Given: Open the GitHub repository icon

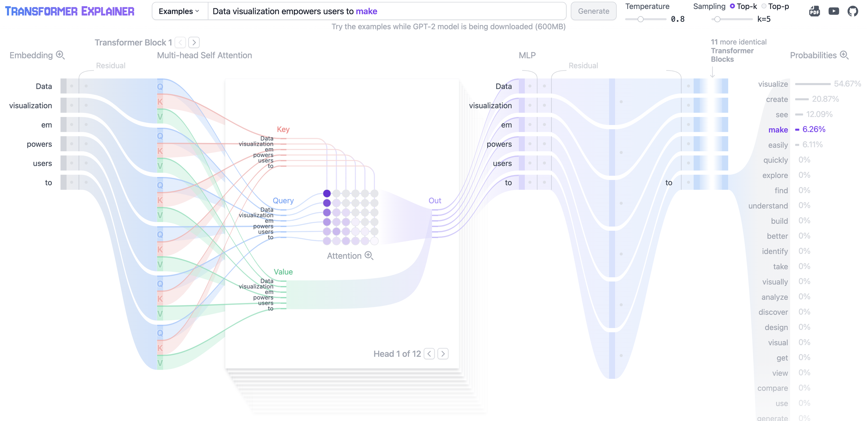Looking at the screenshot, I should click(853, 11).
